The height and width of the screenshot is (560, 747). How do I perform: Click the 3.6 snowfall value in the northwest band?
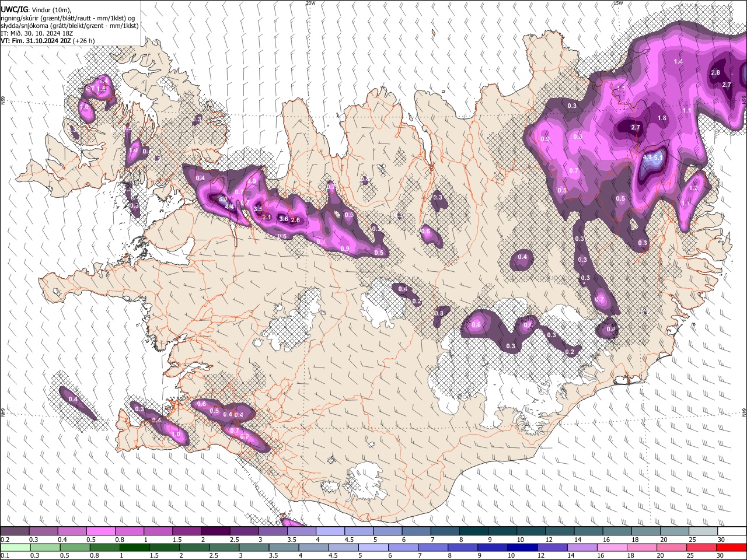pyautogui.click(x=284, y=219)
